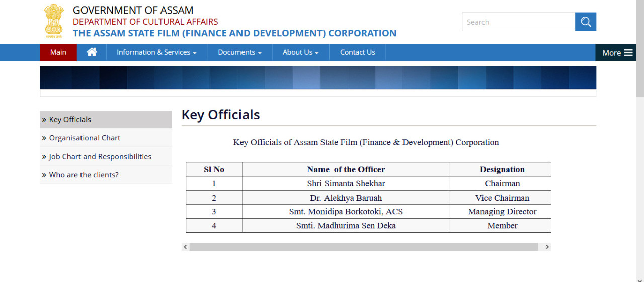Screen dimensions: 644x282
Task: Click the table scroll right arrow
Action: [x=547, y=247]
